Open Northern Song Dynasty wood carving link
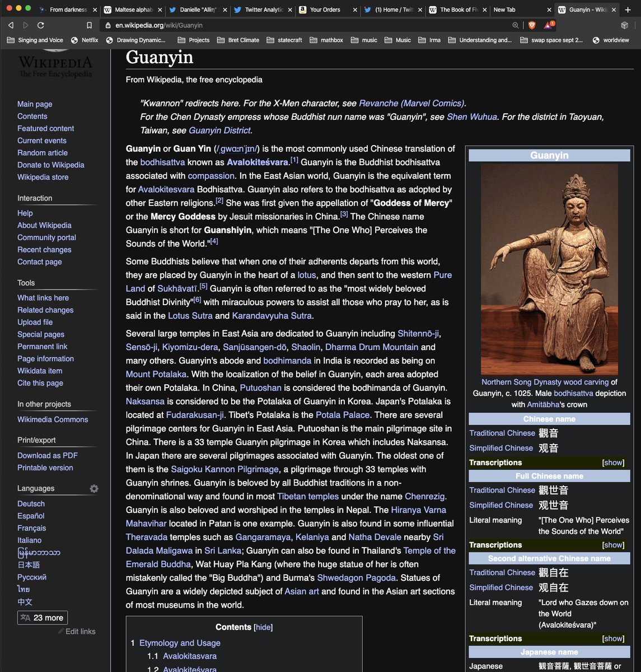The width and height of the screenshot is (641, 672). tap(545, 382)
